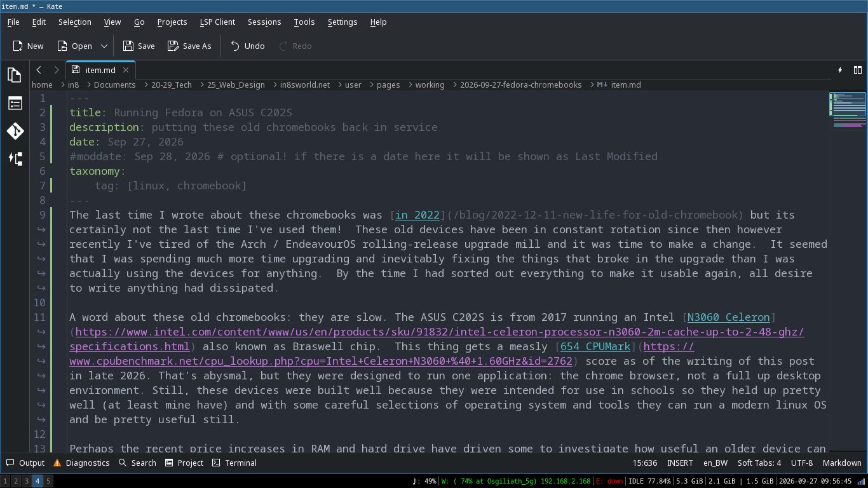
Task: Change the Markdown highlighting mode
Action: tap(842, 463)
